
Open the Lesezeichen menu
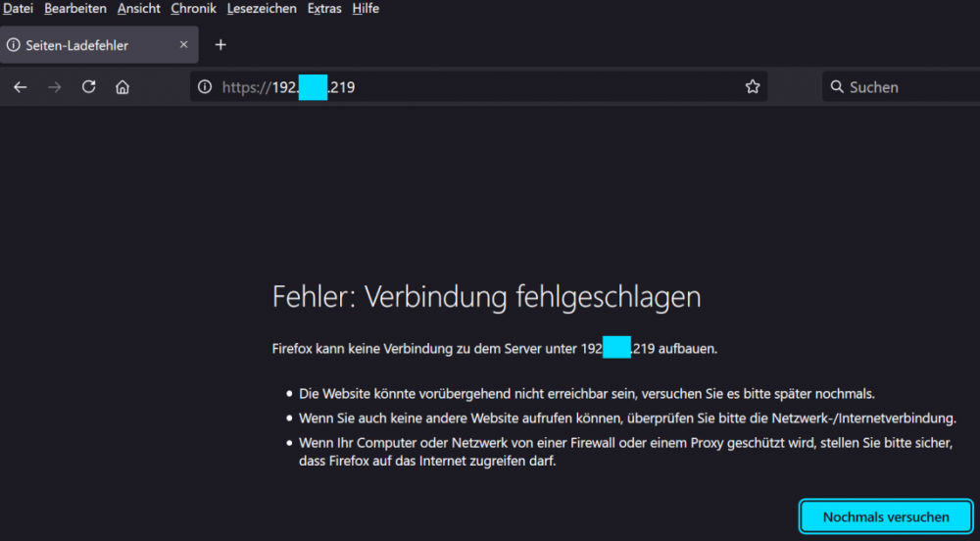[262, 9]
